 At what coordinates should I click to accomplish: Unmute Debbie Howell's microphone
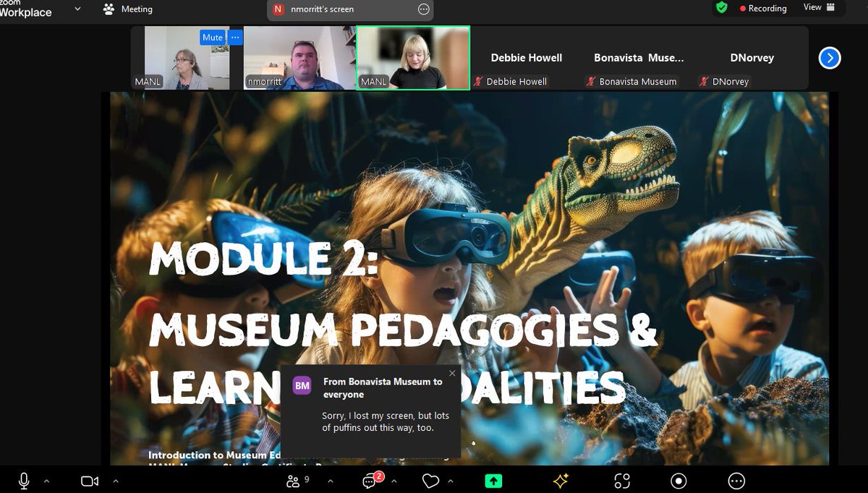478,81
